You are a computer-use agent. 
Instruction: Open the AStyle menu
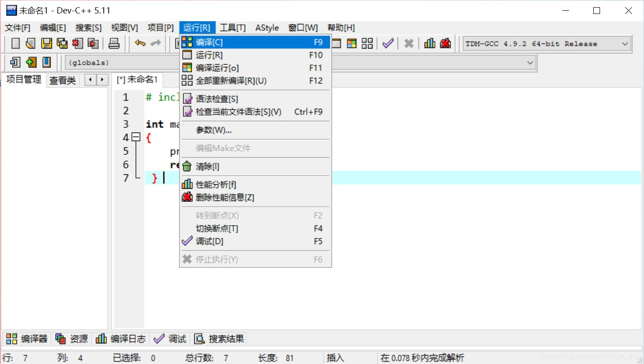point(267,28)
